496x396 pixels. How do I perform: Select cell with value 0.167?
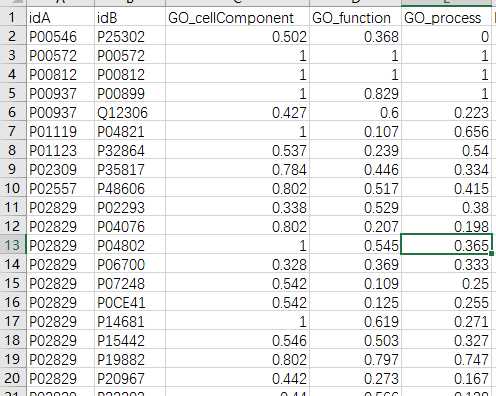447,378
